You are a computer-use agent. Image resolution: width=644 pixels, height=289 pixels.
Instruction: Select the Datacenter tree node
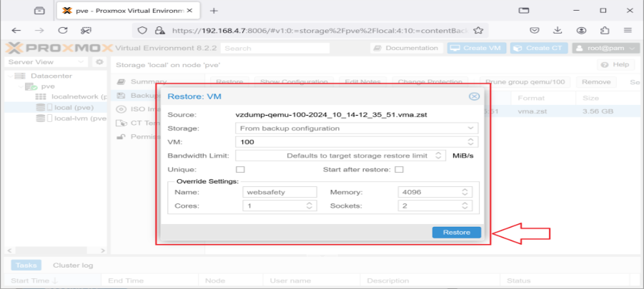(46, 76)
